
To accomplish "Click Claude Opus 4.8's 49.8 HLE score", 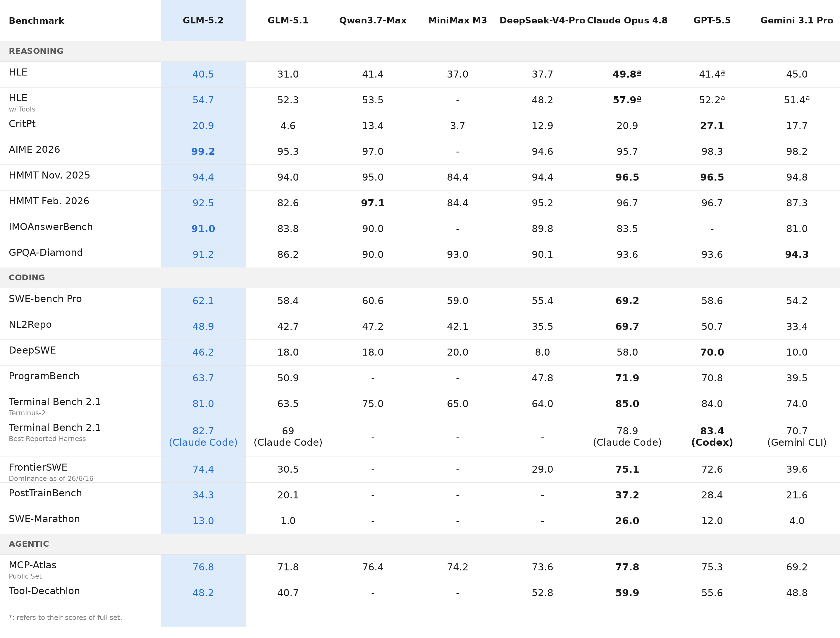I will (627, 74).
